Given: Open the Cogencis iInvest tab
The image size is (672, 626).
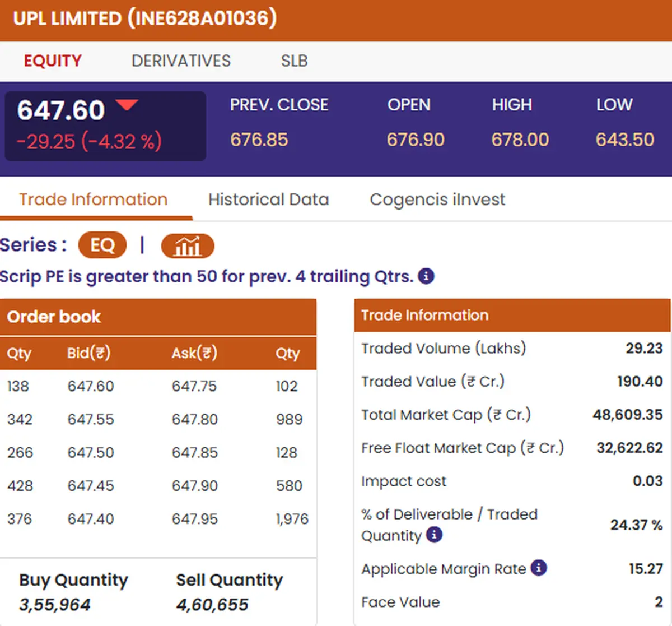Looking at the screenshot, I should 437,200.
